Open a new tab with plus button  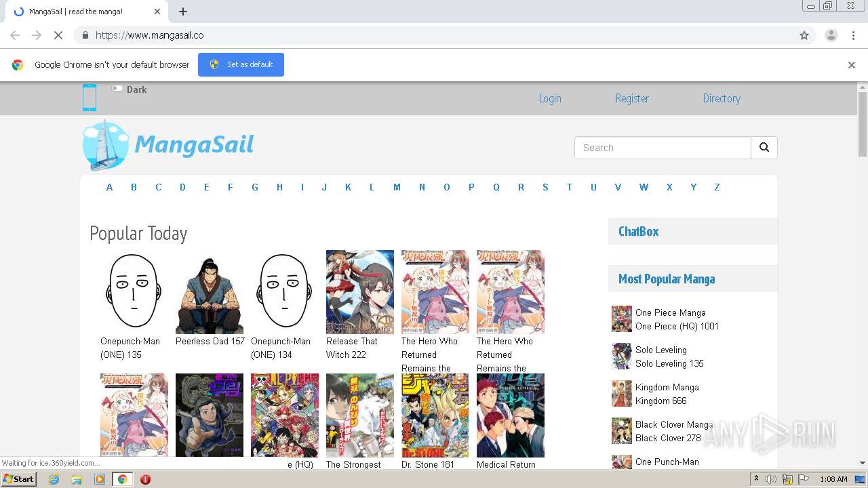tap(183, 12)
